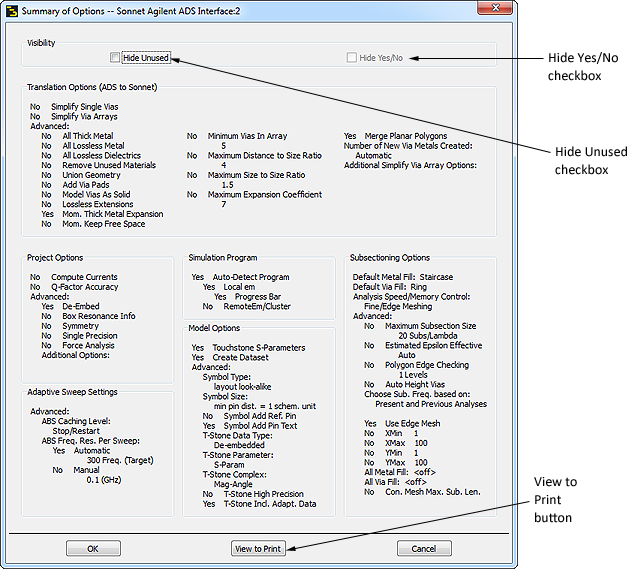Click 'Q-Factor Accuracy' in Project Options
The width and height of the screenshot is (634, 569).
[85, 287]
